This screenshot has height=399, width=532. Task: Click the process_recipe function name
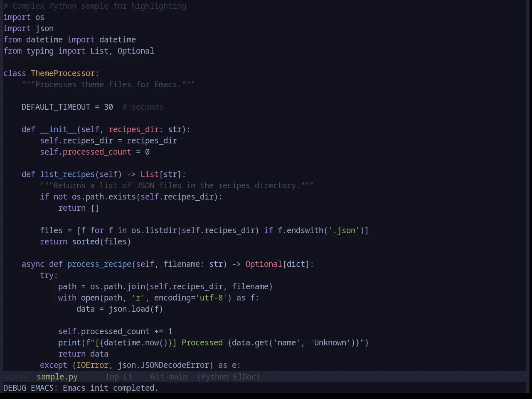pos(99,264)
